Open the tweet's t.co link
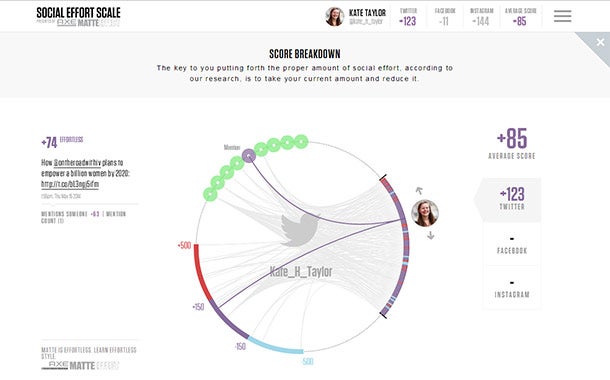 [70, 184]
